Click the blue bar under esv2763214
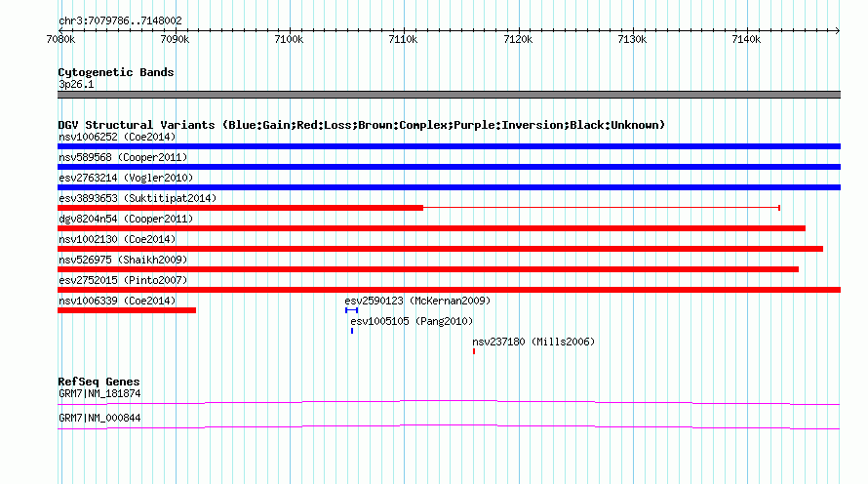 tap(449, 187)
